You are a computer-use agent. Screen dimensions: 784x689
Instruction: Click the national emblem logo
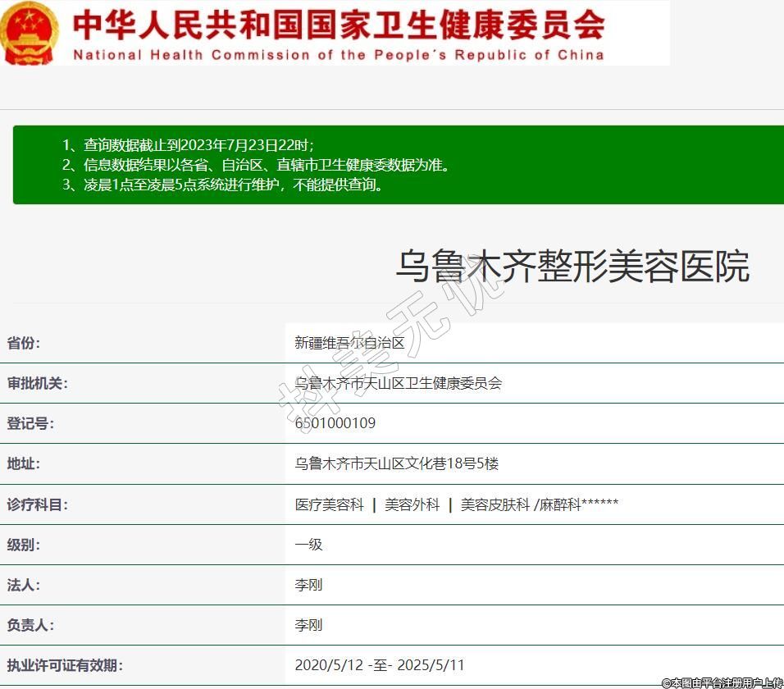coord(30,33)
